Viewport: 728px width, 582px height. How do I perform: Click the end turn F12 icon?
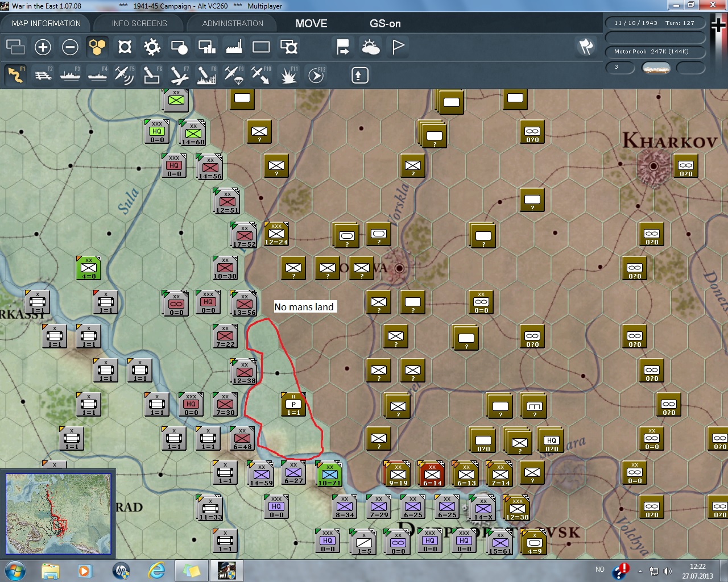point(316,75)
